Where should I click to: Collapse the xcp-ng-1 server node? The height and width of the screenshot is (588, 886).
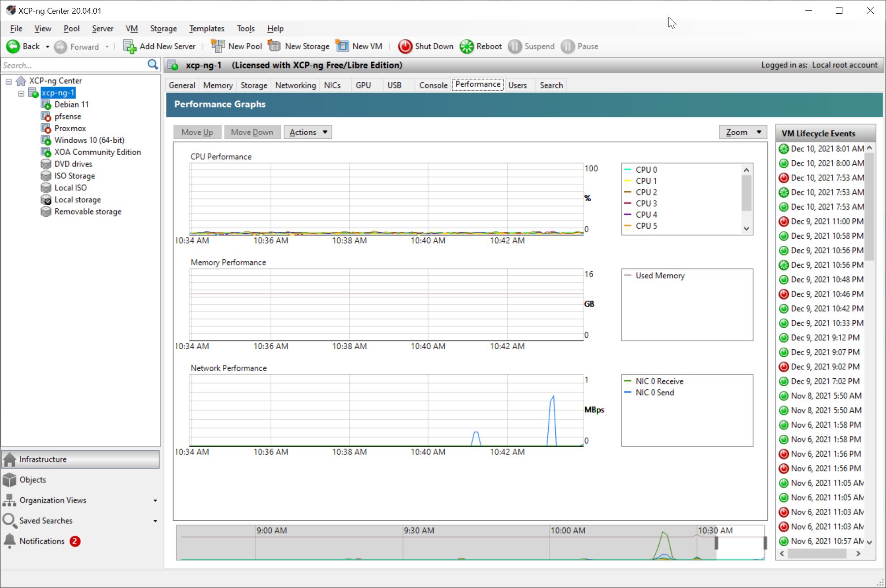(x=21, y=93)
